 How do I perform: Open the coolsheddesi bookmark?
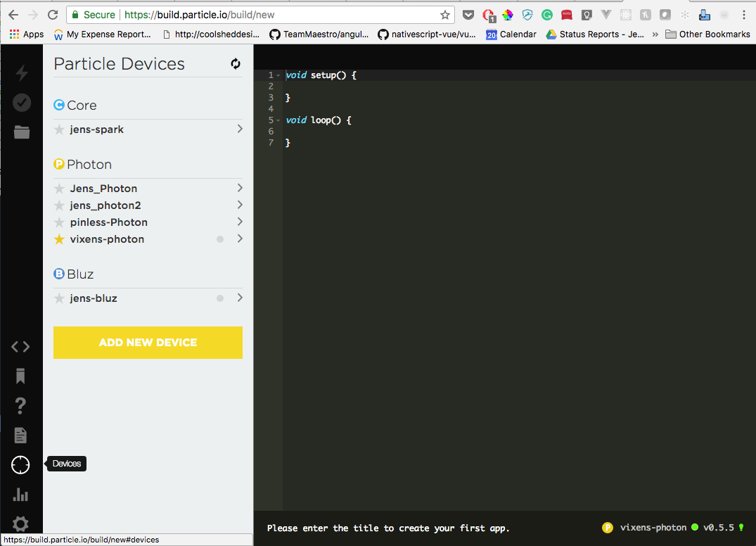pyautogui.click(x=211, y=34)
